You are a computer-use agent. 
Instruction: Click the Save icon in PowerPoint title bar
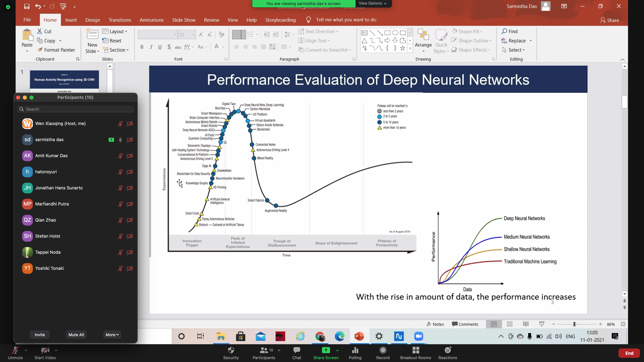[27, 7]
